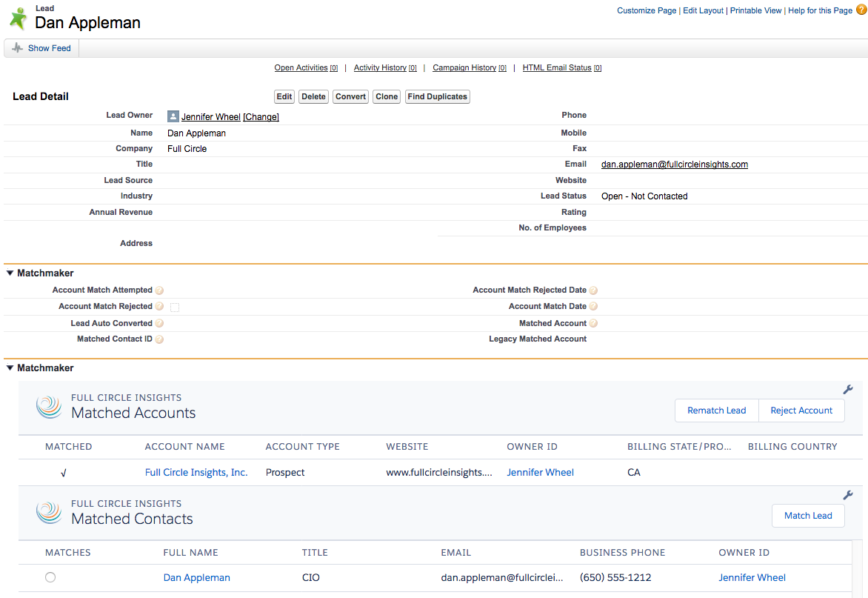868x598 pixels.
Task: Open Printable View link
Action: [x=755, y=10]
